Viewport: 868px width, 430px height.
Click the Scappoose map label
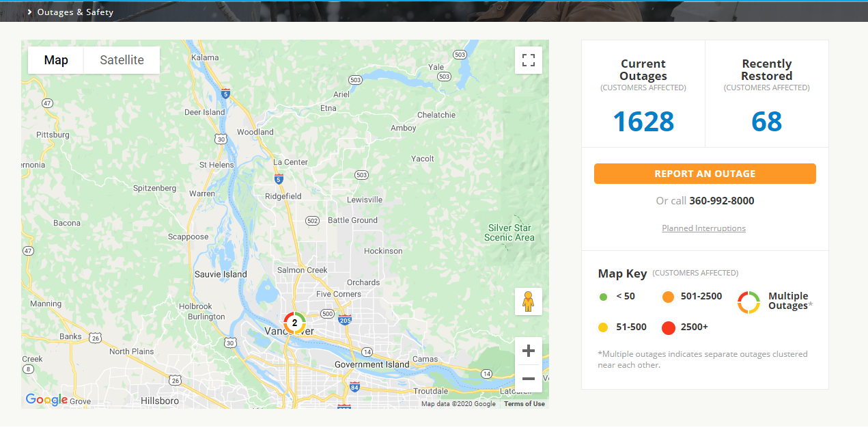click(188, 237)
